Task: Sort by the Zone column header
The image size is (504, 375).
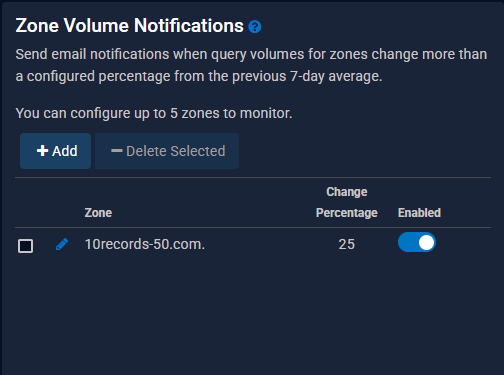Action: [x=98, y=213]
